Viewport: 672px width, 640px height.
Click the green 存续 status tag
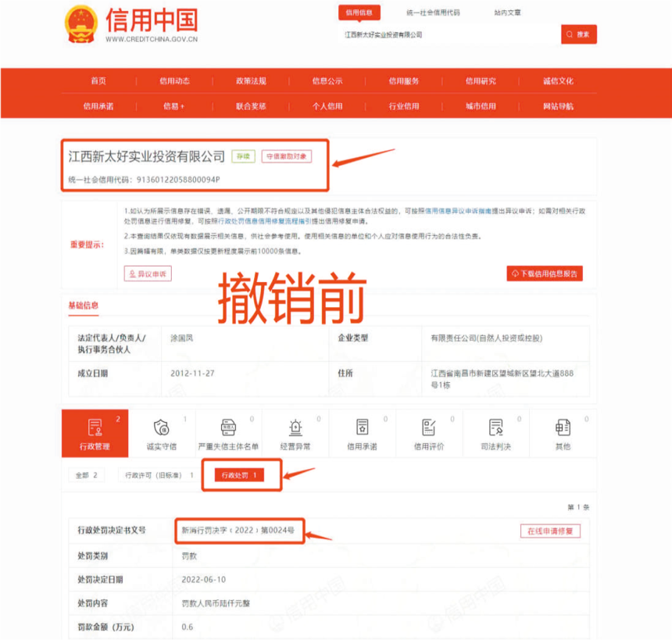[244, 156]
